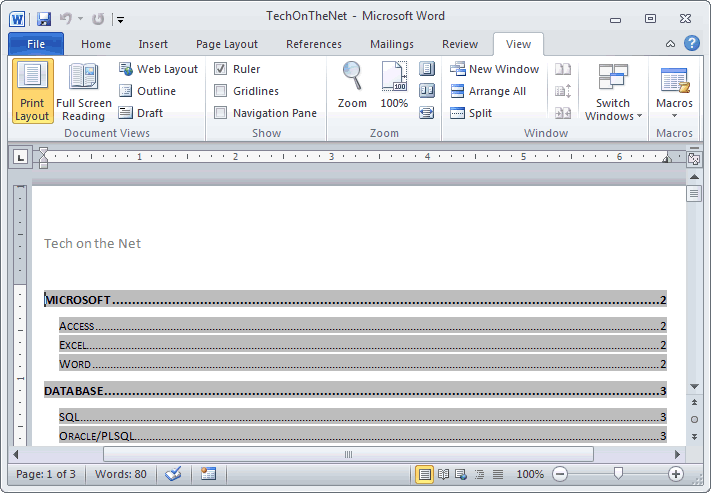Click the 100% zoom level button
711x493 pixels.
tap(530, 474)
